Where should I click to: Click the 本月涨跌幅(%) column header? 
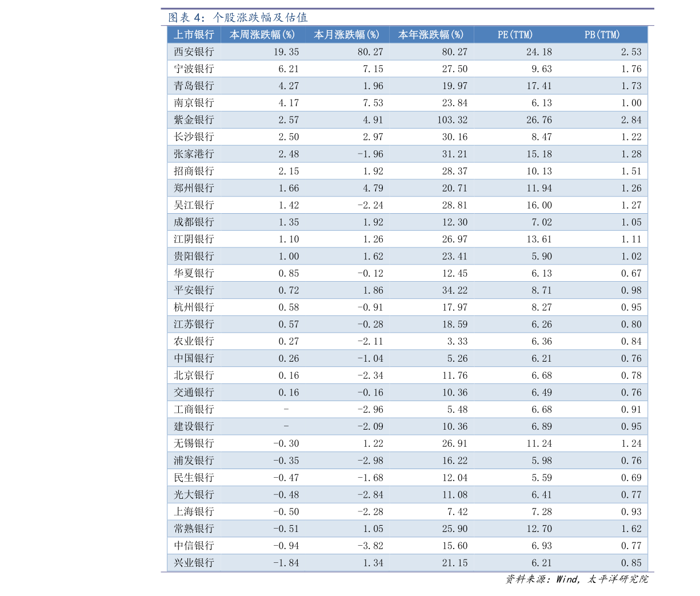(x=347, y=35)
